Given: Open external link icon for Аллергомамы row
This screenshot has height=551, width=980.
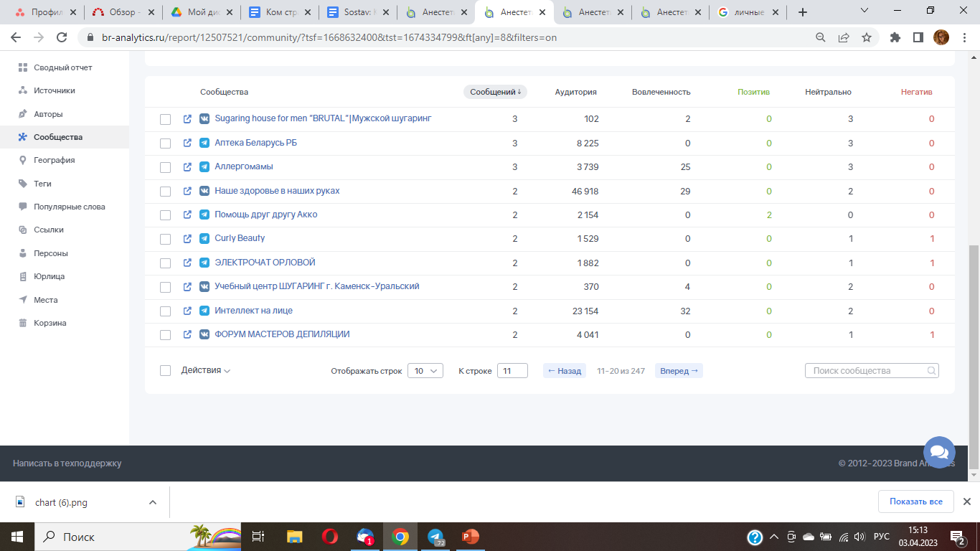Looking at the screenshot, I should click(187, 167).
